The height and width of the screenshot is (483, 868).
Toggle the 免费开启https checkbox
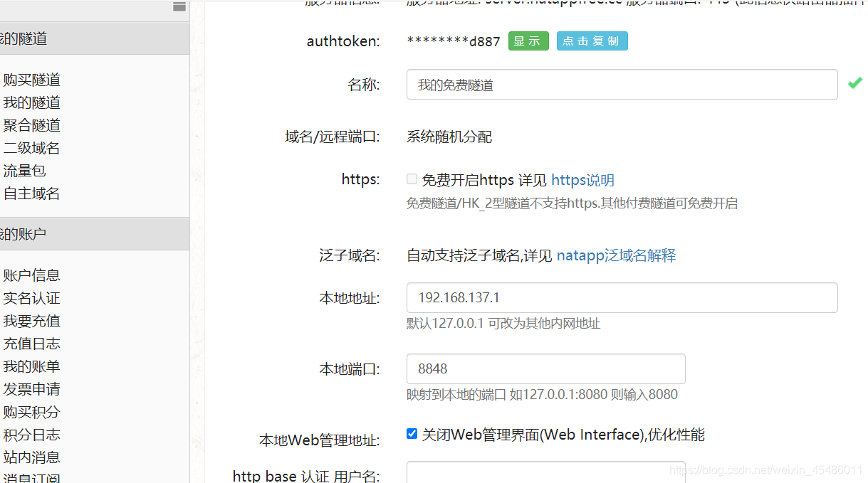[412, 179]
